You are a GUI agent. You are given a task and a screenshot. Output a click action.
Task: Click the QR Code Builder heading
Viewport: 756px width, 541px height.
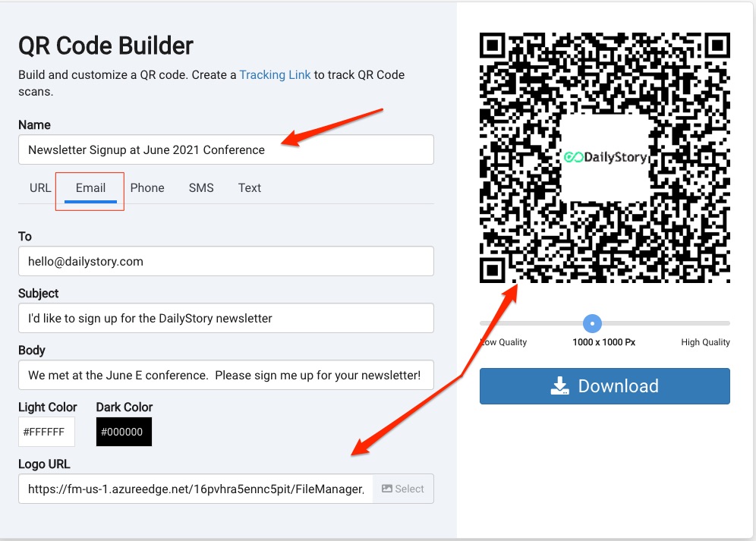pyautogui.click(x=106, y=46)
